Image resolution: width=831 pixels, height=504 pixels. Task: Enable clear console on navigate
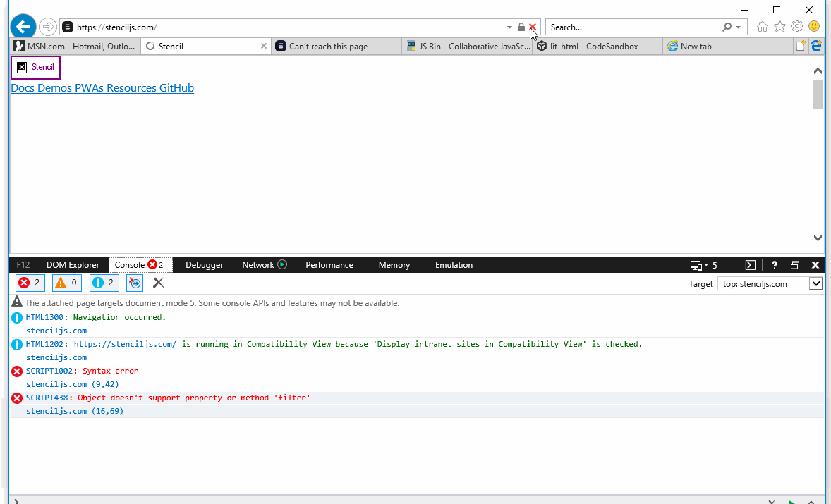click(x=134, y=282)
